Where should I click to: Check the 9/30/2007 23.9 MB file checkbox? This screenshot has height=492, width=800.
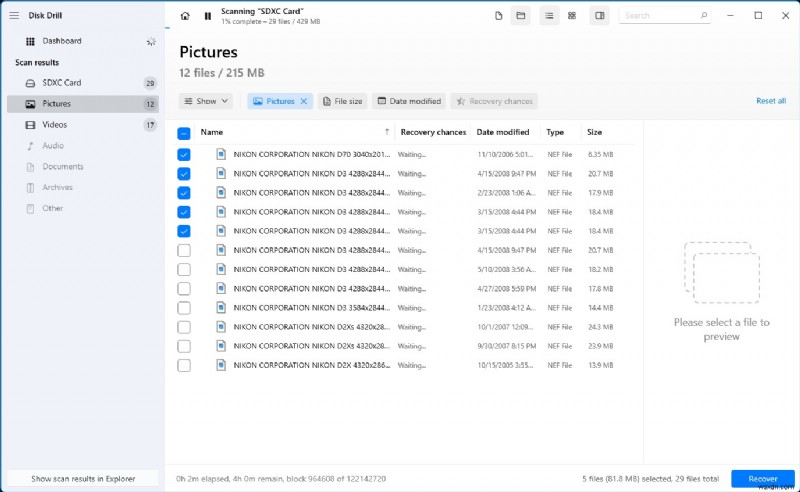click(184, 347)
